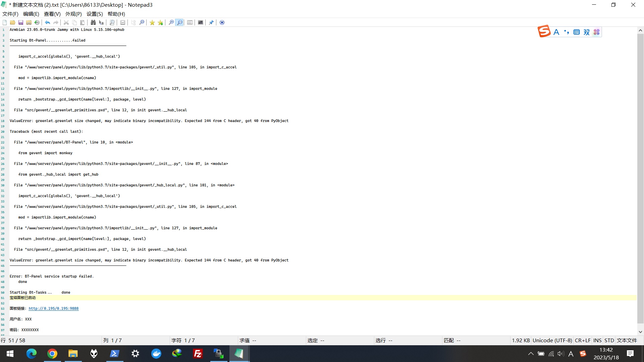Image resolution: width=644 pixels, height=362 pixels.
Task: Toggle INS insert mode in status bar
Action: (597, 340)
